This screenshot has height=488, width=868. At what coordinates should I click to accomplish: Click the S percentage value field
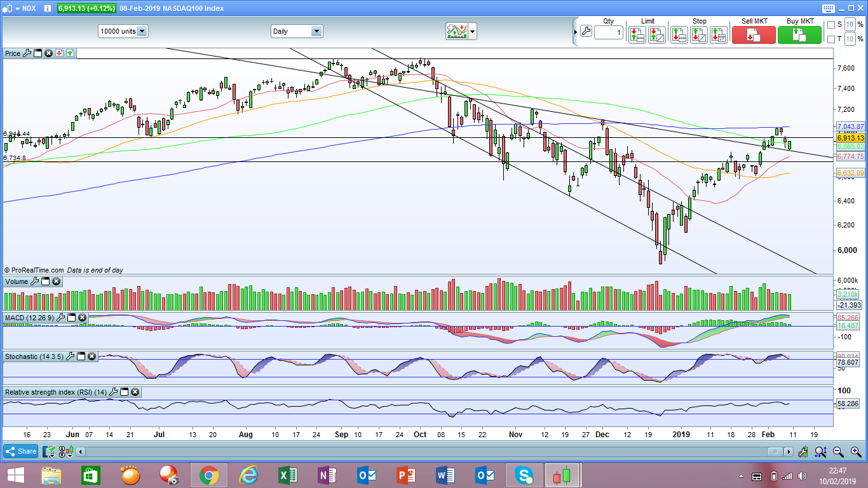(x=850, y=25)
